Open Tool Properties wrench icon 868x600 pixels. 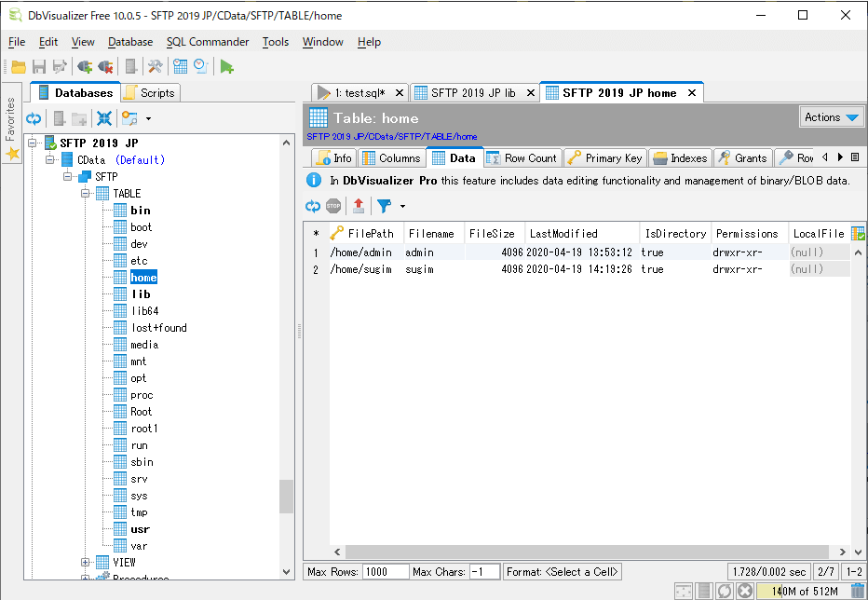point(156,66)
